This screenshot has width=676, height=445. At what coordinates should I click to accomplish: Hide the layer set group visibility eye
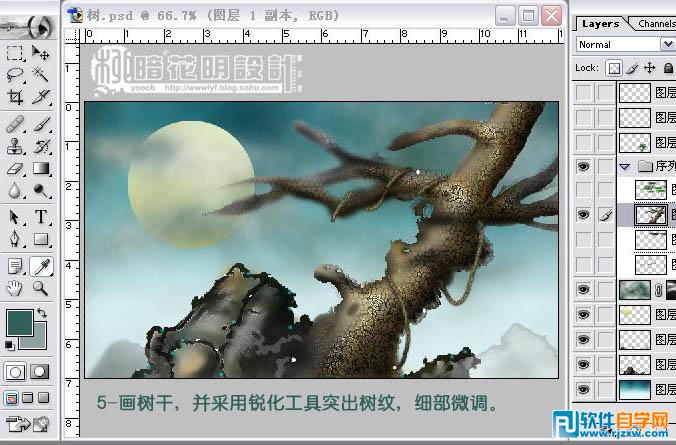(583, 166)
